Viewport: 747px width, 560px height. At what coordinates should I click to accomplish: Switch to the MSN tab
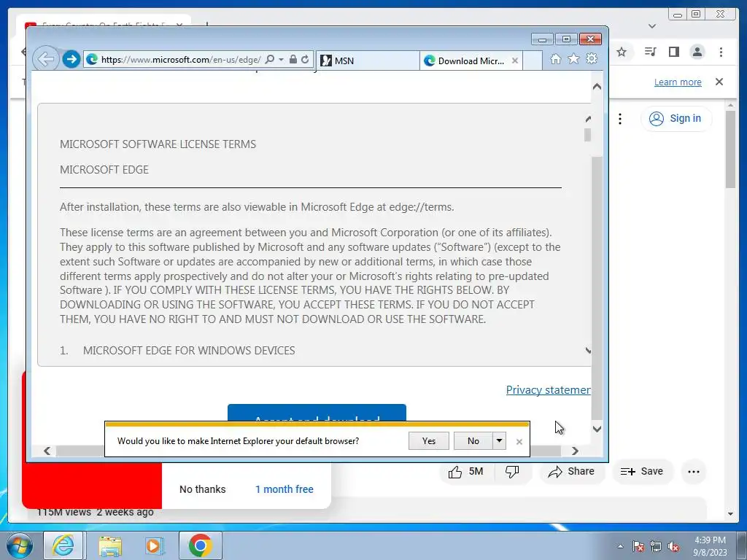pos(368,61)
